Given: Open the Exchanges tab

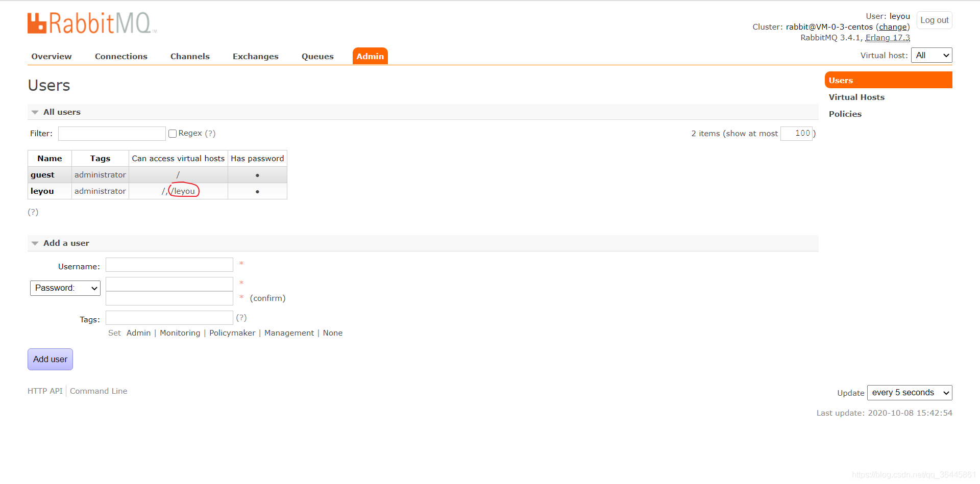Looking at the screenshot, I should pos(255,56).
